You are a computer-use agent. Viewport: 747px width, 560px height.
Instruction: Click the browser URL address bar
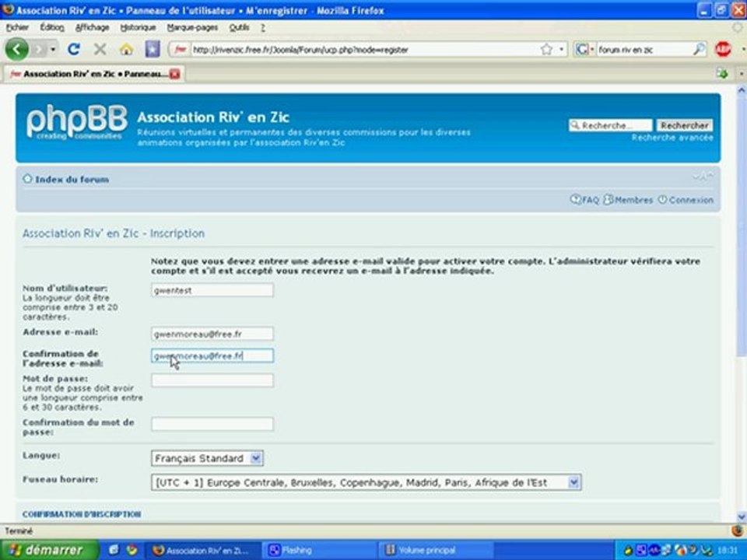[x=364, y=49]
